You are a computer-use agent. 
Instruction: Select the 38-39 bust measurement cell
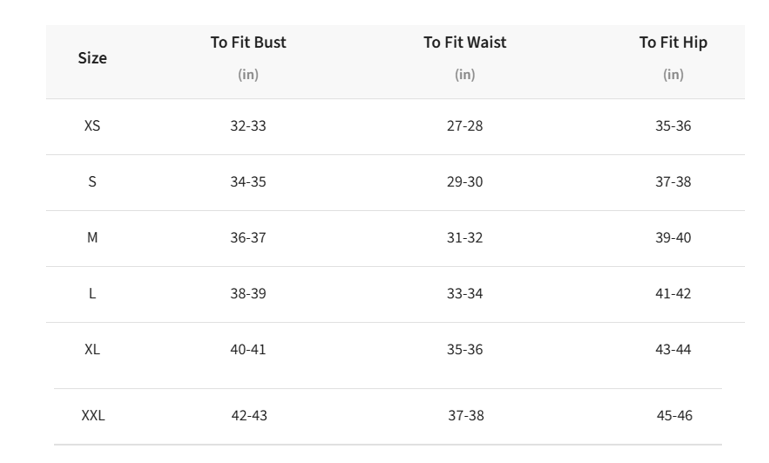point(248,293)
